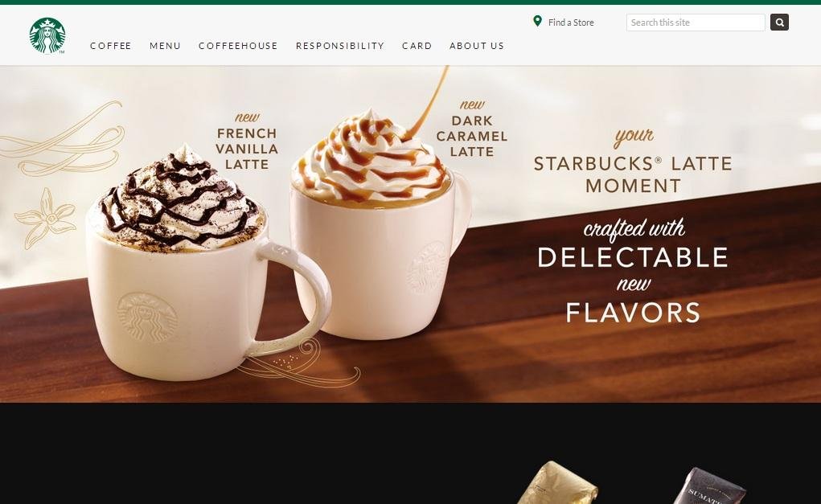The height and width of the screenshot is (504, 821).
Task: Click the dark Sumatra coffee bag
Action: [709, 486]
